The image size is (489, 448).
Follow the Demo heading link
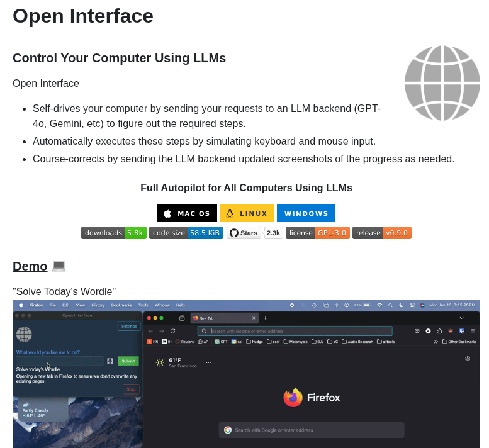[30, 266]
